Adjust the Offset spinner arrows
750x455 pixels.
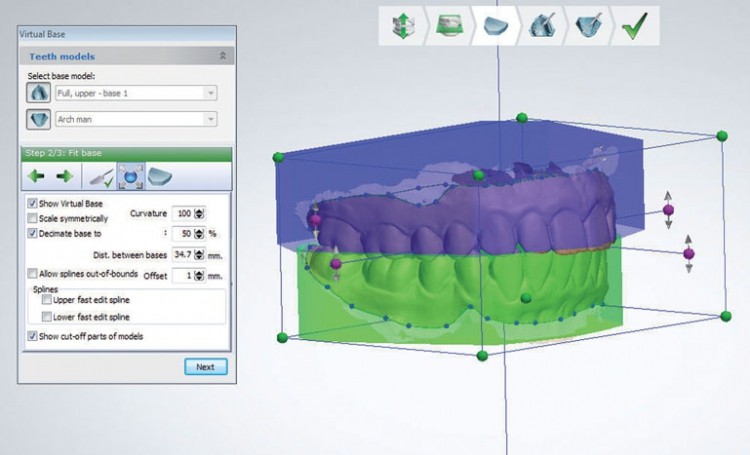pos(199,276)
